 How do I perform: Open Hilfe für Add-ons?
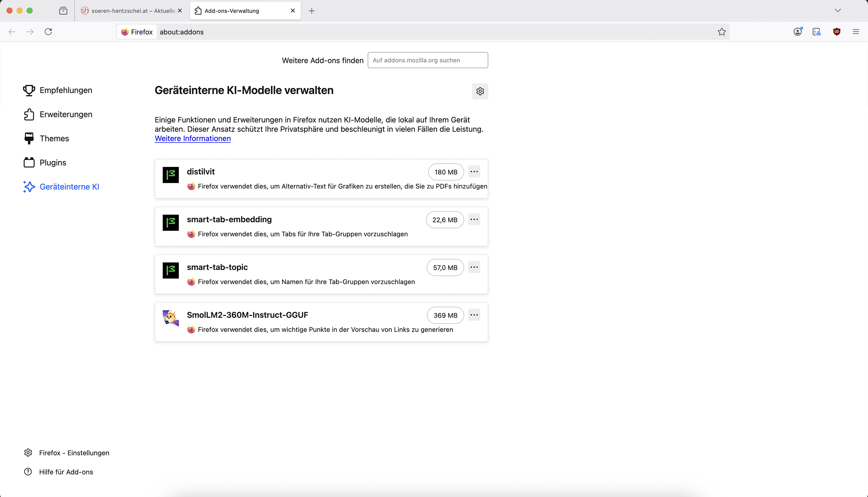coord(59,472)
